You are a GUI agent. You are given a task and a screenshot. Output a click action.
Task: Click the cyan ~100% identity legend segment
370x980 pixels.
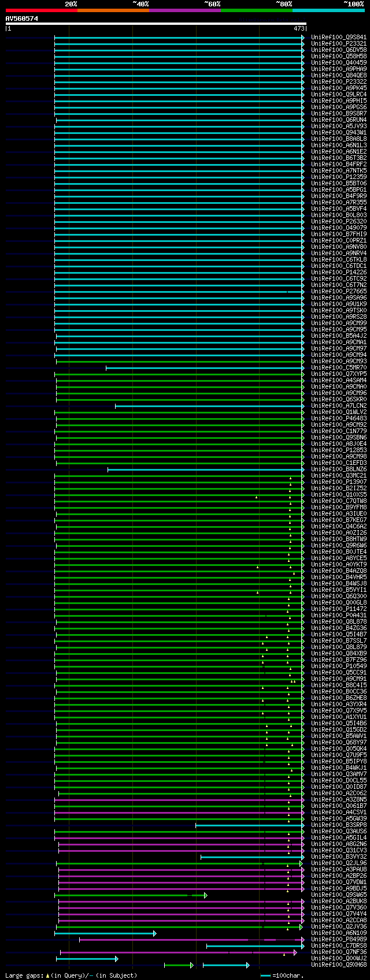[x=328, y=10]
